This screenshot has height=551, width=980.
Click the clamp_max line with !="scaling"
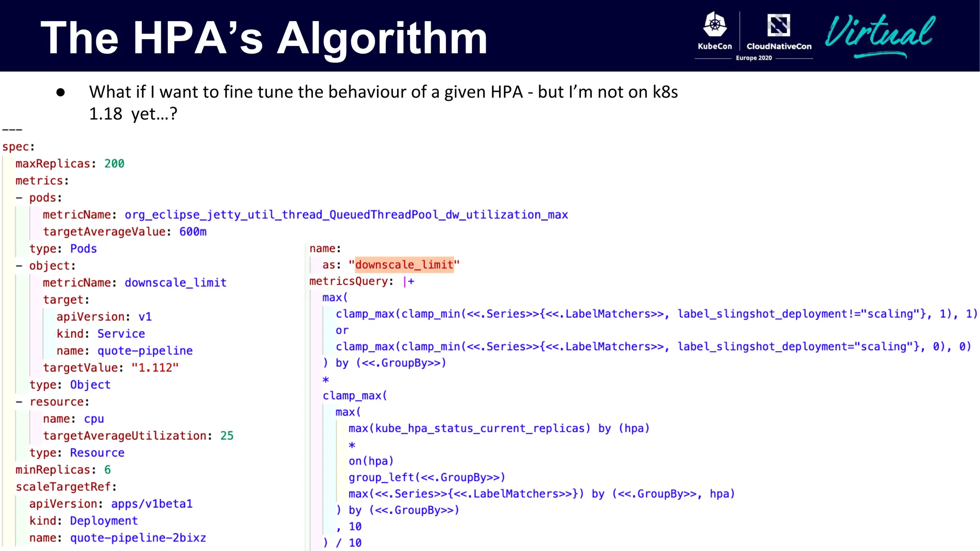point(657,314)
